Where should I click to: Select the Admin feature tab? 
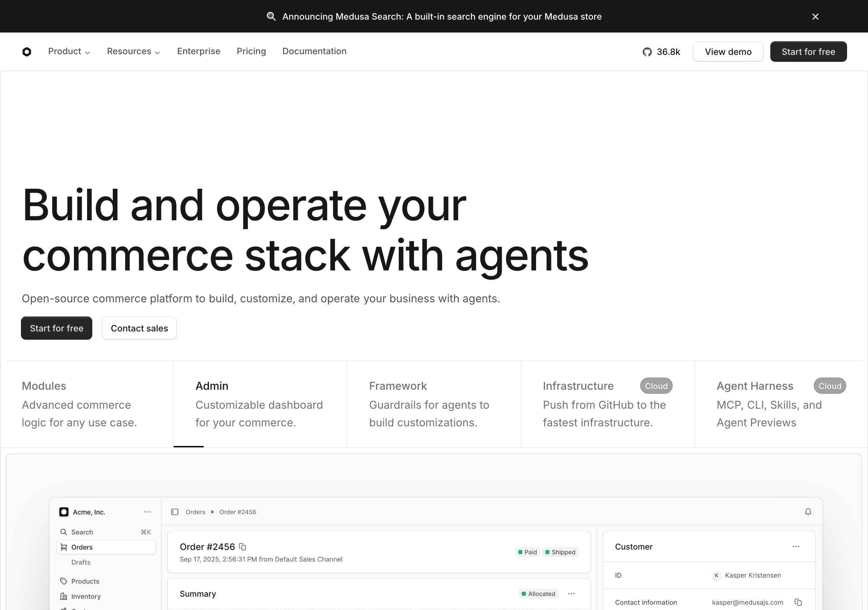point(260,404)
